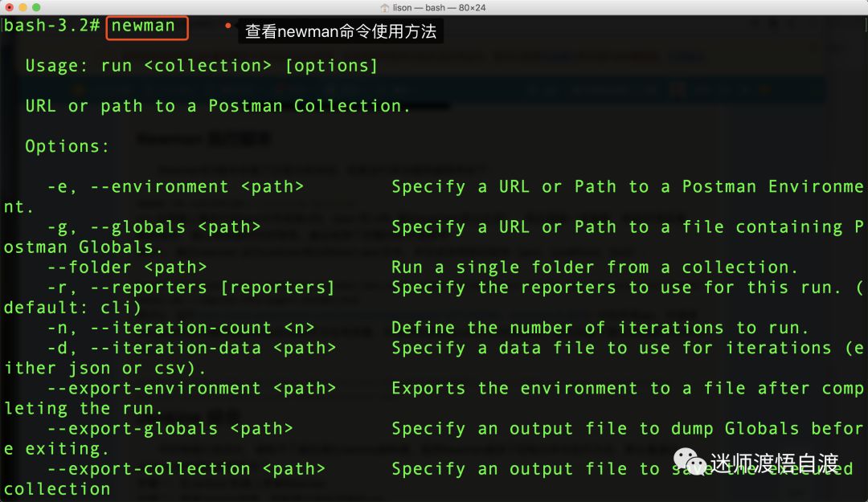Click 'Specify a URL or Path to a file containing P'
This screenshot has height=502, width=868.
627,227
